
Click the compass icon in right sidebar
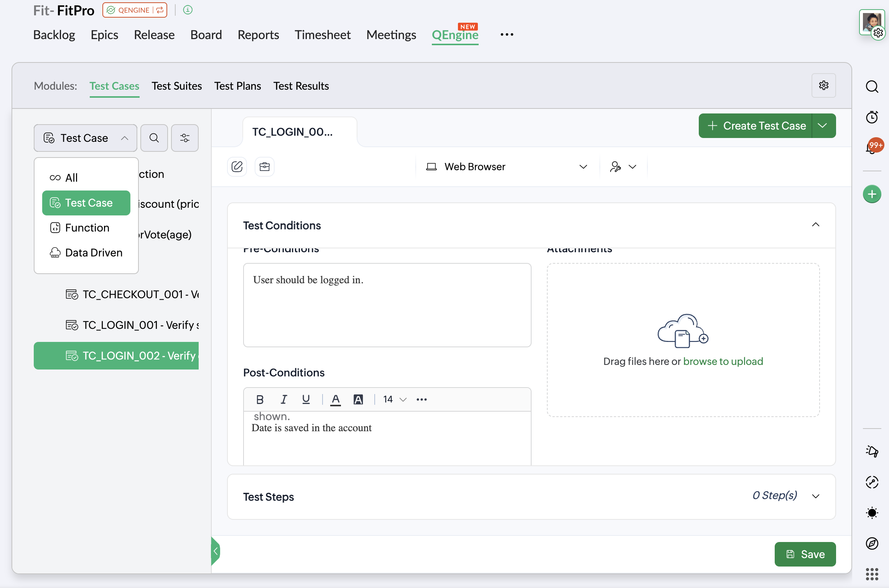[x=872, y=543]
